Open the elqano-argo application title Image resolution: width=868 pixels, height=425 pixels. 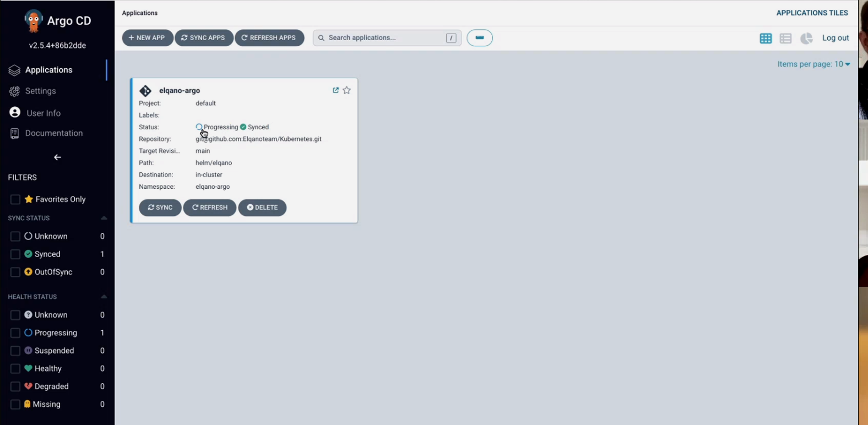[180, 91]
